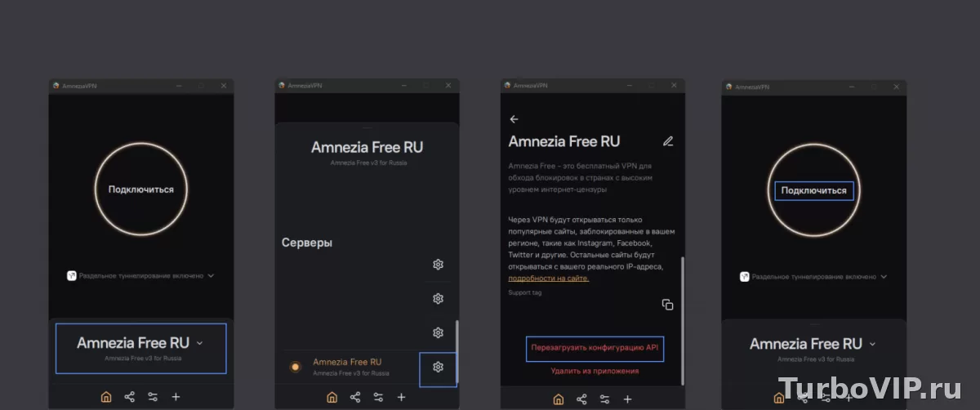Click the scrollbar in the Серверы window
This screenshot has width=980, height=410.
(457, 350)
